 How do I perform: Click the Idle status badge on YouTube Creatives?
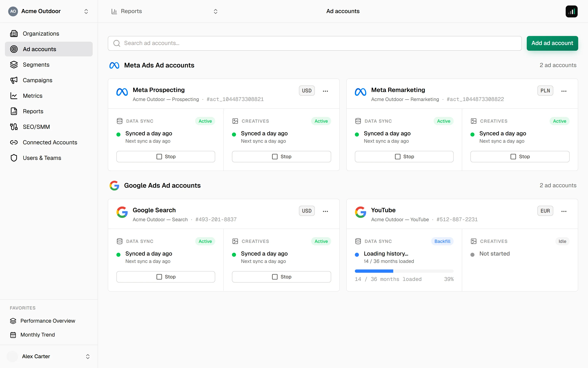click(562, 241)
